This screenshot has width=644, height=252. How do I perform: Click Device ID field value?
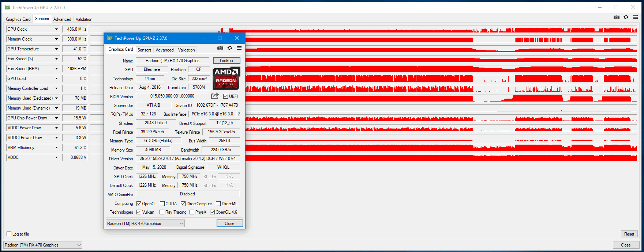click(217, 105)
